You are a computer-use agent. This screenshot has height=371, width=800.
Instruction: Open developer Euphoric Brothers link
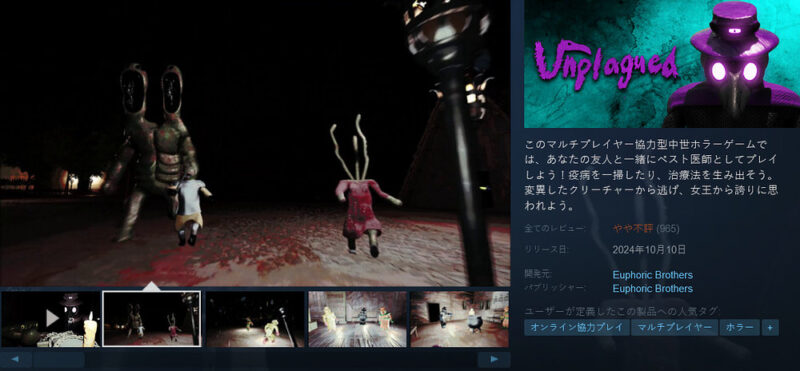653,275
